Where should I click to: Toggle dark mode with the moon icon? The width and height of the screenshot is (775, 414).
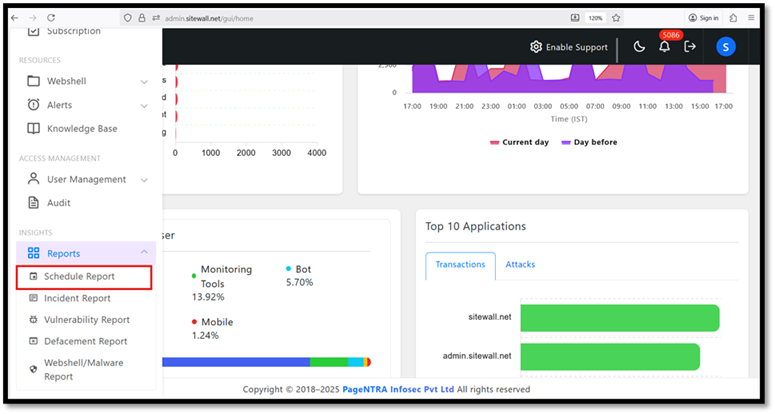click(639, 47)
